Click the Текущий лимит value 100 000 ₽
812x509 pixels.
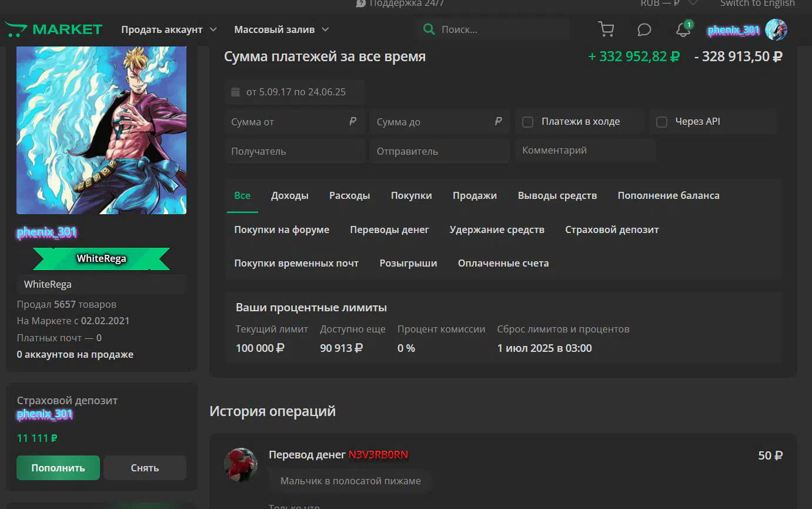260,348
